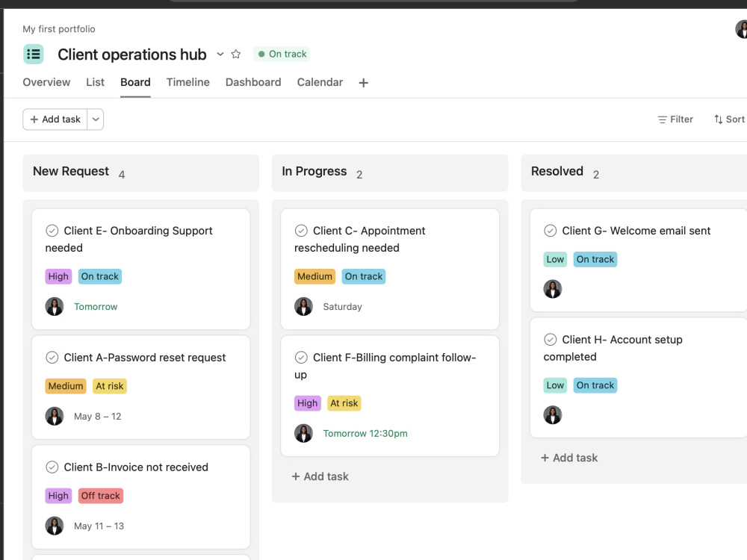This screenshot has width=747, height=560.
Task: Click Low tag on Client G card
Action: [555, 260]
